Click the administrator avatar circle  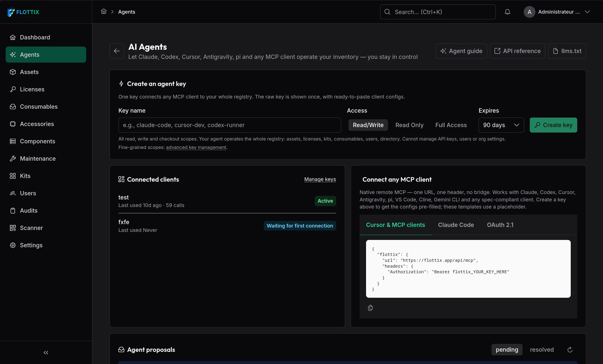(529, 12)
